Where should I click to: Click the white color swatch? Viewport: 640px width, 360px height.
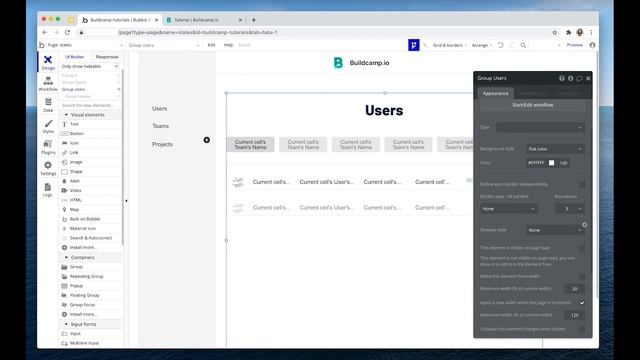551,163
